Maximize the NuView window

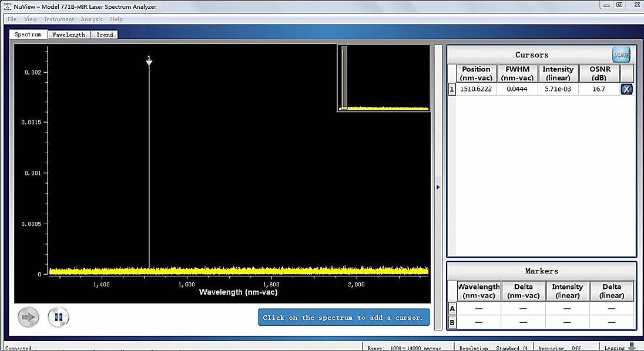point(619,5)
